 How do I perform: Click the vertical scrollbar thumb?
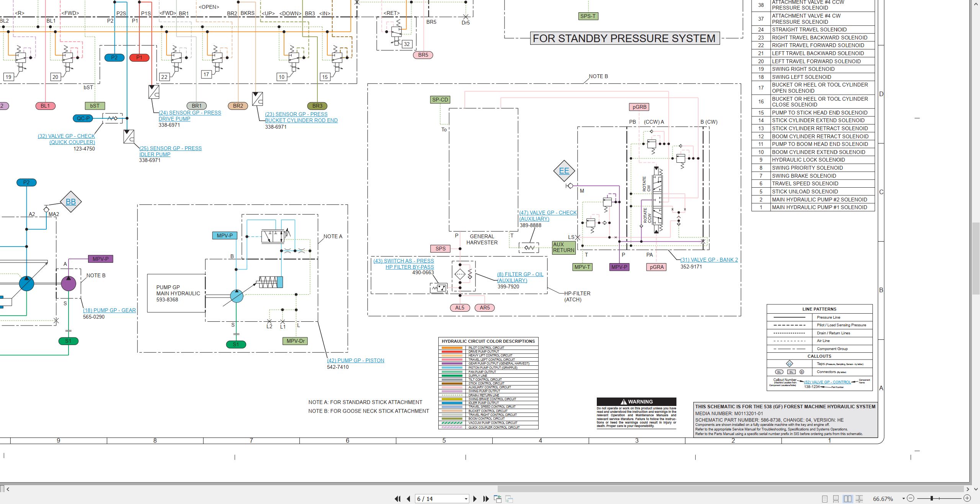point(976,258)
